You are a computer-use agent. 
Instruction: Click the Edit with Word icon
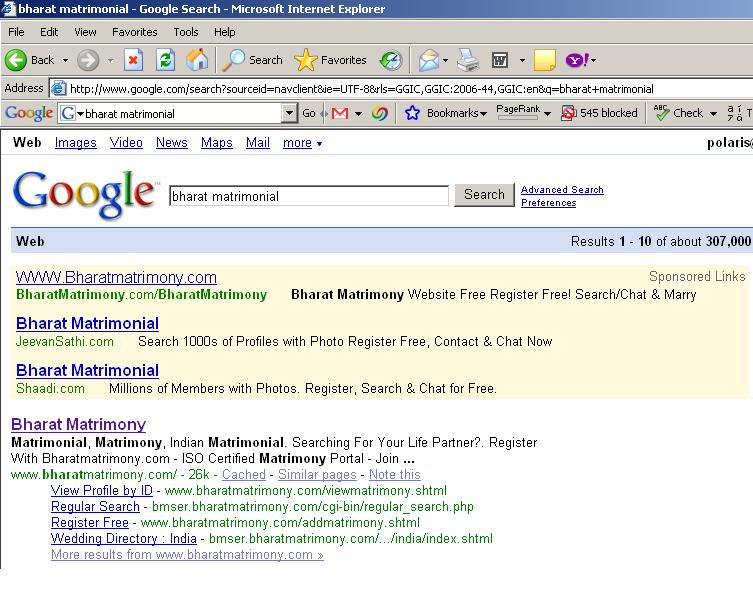point(500,60)
